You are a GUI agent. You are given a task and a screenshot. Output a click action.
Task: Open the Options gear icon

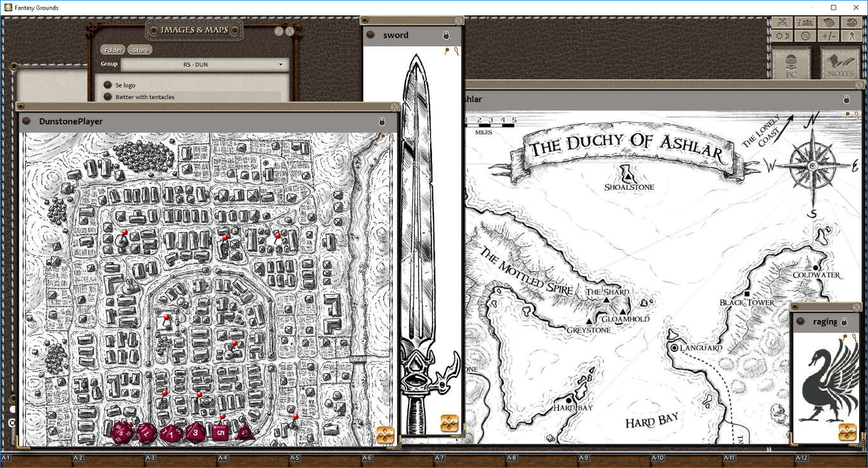(x=806, y=36)
